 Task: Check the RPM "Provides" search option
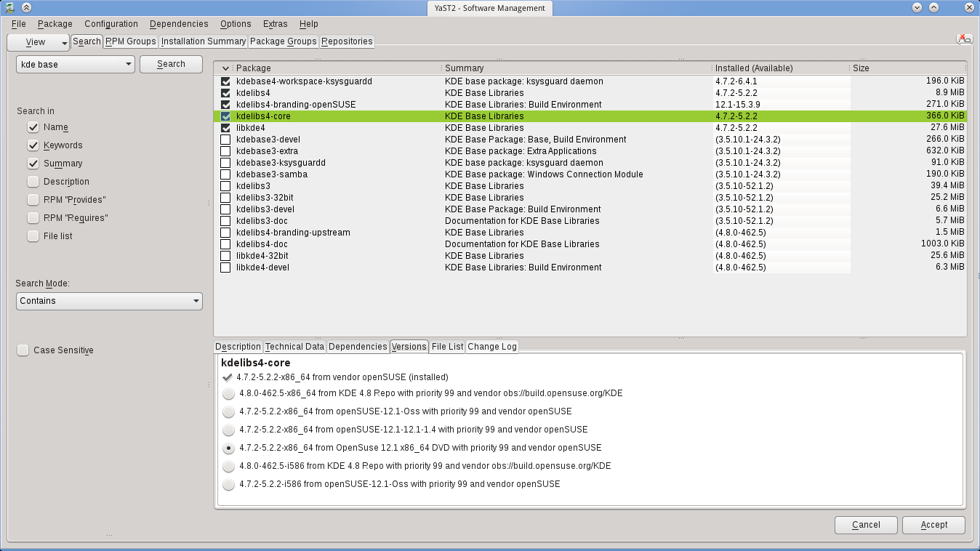click(x=33, y=199)
